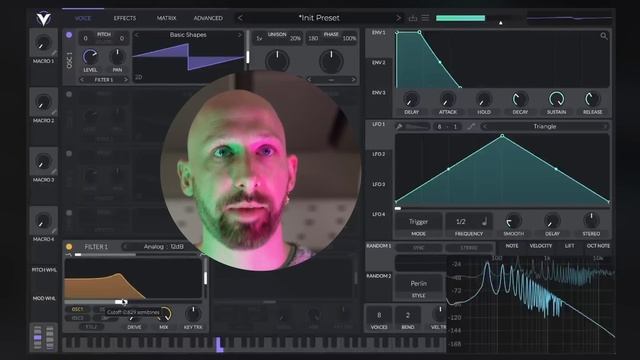This screenshot has height=360, width=640.
Task: Click the OSC 1 wavetable frame slider
Action: 247,56
